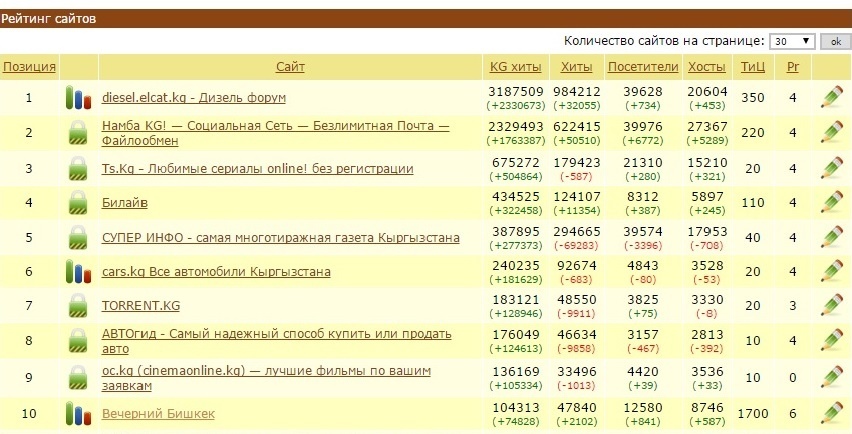Click the lock icon in the oc.kg row
Viewport: 852px width, 434px height.
78,378
